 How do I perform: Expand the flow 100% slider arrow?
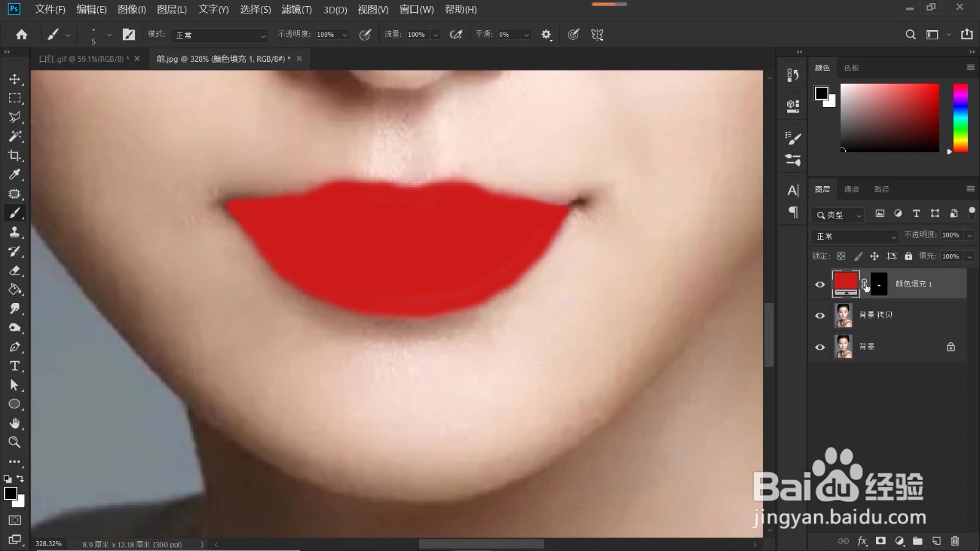(435, 35)
